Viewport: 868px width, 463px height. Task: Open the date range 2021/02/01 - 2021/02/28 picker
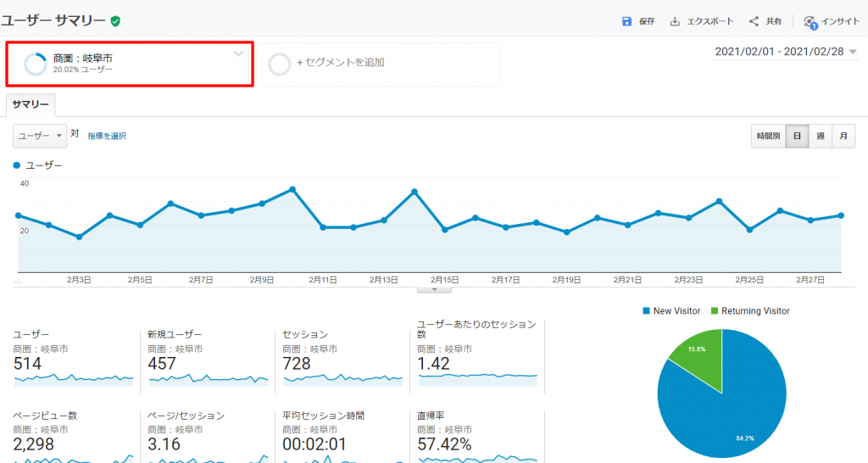(x=786, y=52)
